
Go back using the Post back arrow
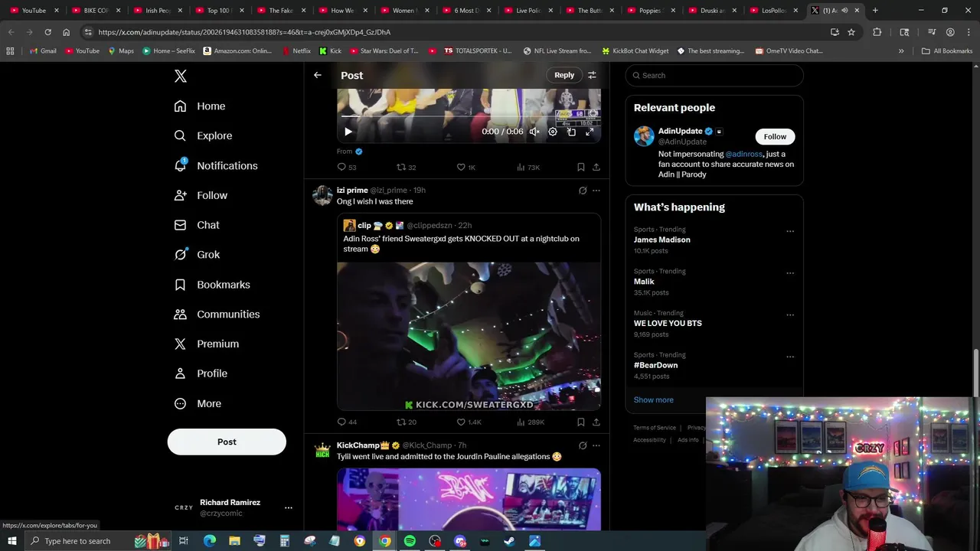coord(318,75)
